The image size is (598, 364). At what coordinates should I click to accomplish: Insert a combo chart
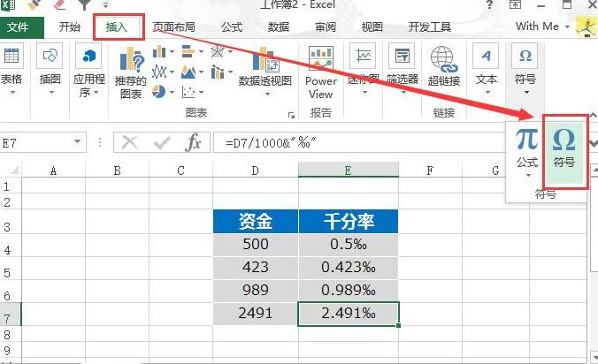tap(221, 72)
